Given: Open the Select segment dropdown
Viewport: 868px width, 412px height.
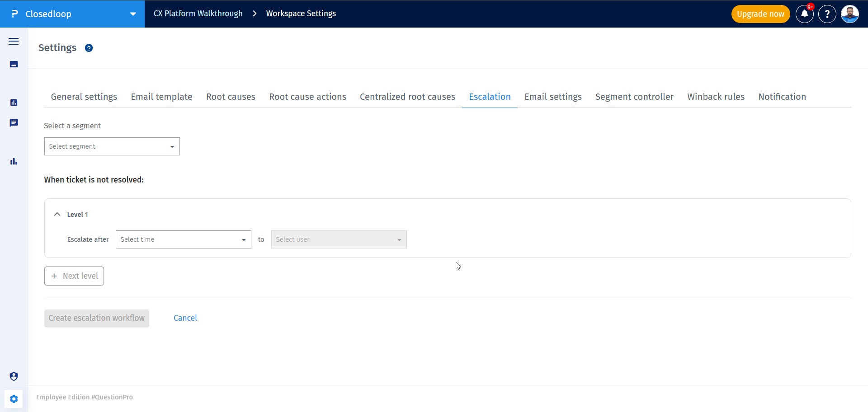Looking at the screenshot, I should (112, 146).
